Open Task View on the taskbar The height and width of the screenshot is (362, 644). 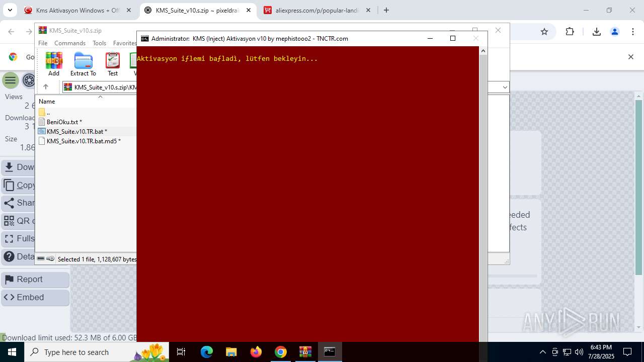[182, 352]
